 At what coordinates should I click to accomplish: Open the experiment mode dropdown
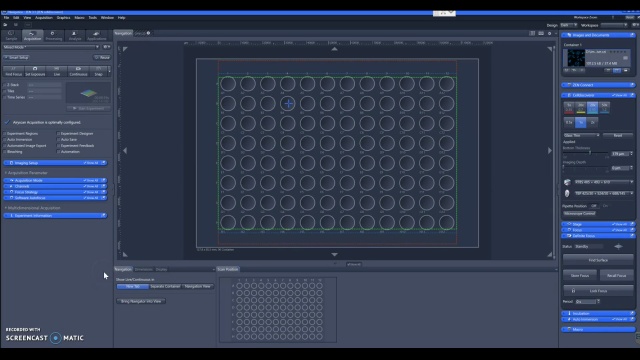point(51,47)
